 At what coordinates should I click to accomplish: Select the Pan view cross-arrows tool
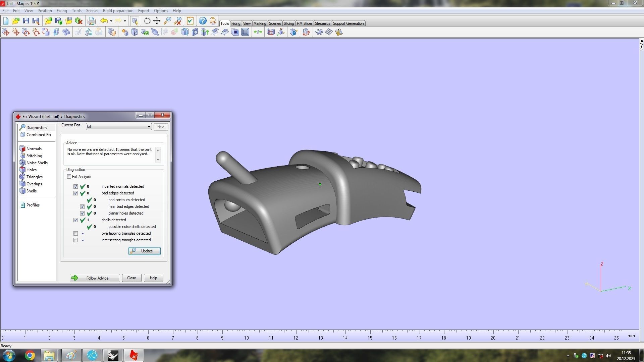(157, 21)
